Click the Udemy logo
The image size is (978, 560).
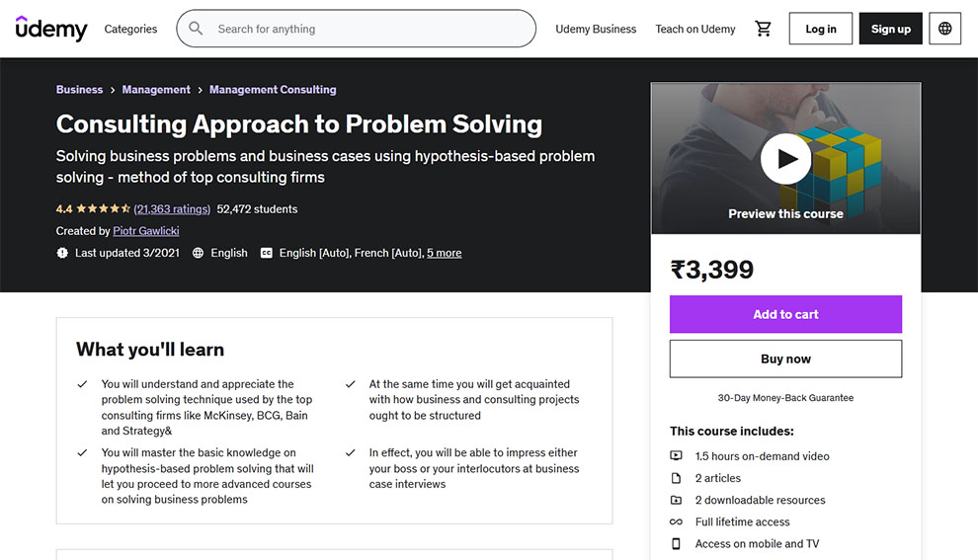pos(51,29)
